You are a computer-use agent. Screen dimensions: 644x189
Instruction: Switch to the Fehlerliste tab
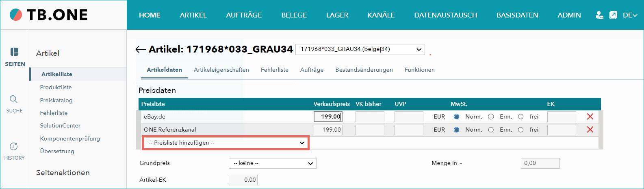(275, 70)
